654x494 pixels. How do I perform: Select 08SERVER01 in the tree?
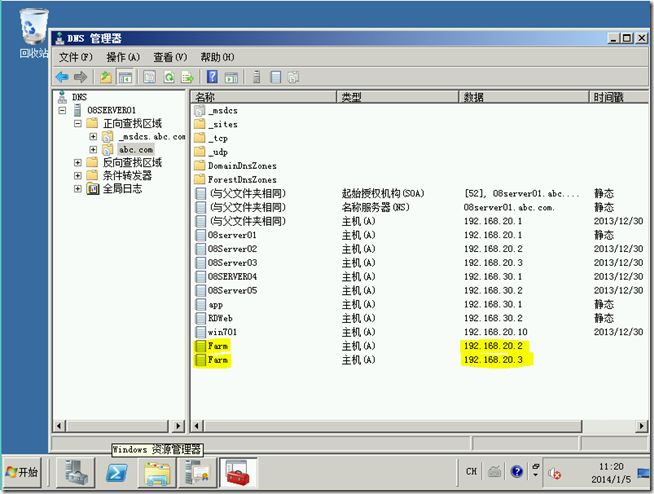[111, 111]
